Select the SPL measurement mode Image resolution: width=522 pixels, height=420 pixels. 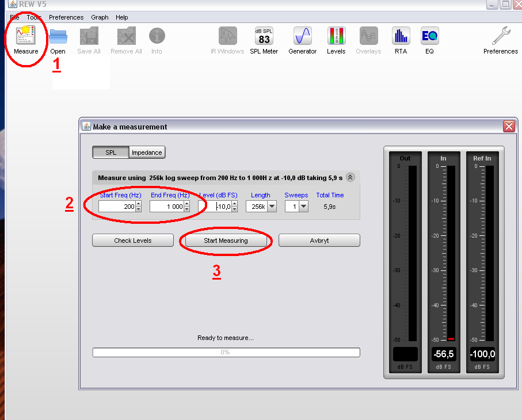111,152
